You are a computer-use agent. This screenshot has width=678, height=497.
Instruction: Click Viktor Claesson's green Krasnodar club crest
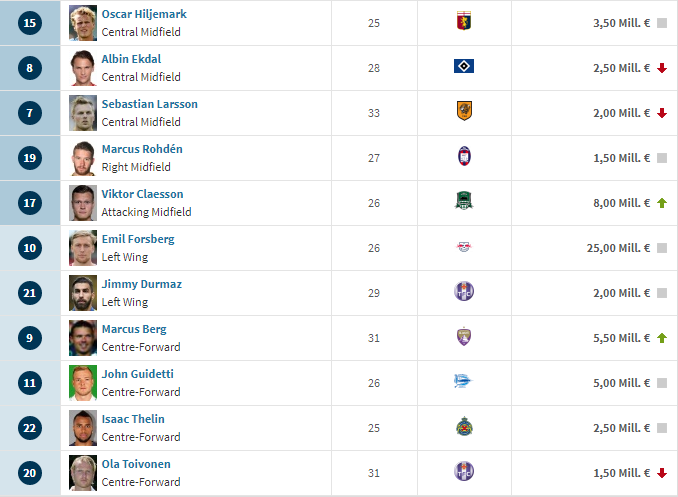point(464,201)
